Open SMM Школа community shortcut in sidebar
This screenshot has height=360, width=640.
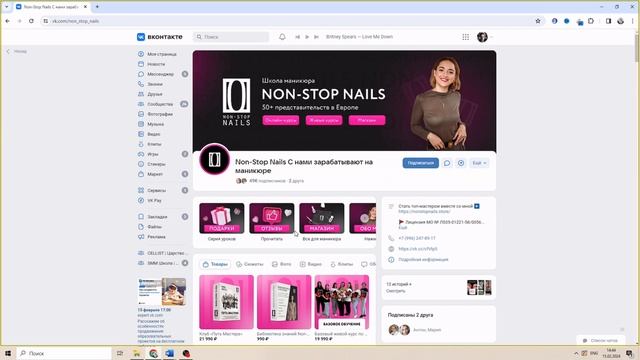point(162,263)
